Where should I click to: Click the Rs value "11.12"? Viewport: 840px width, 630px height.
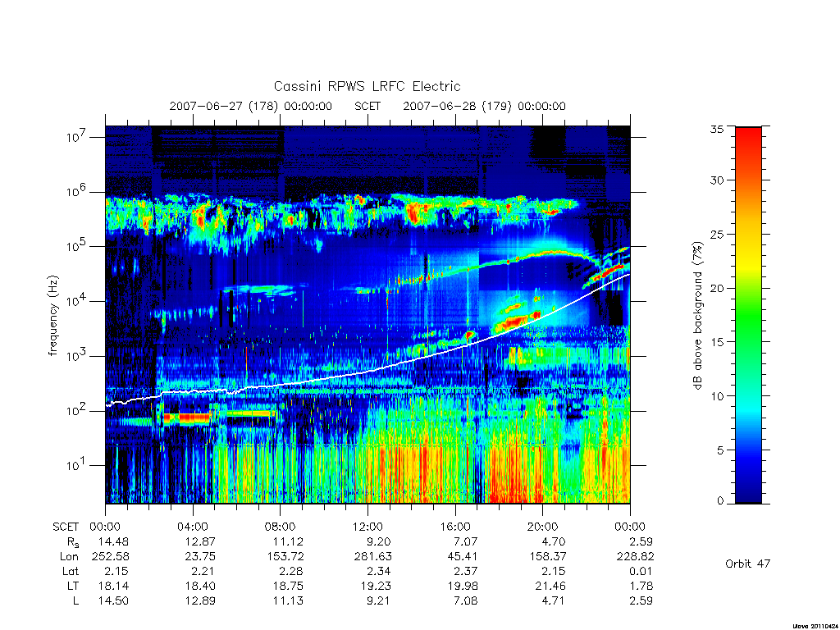point(288,541)
